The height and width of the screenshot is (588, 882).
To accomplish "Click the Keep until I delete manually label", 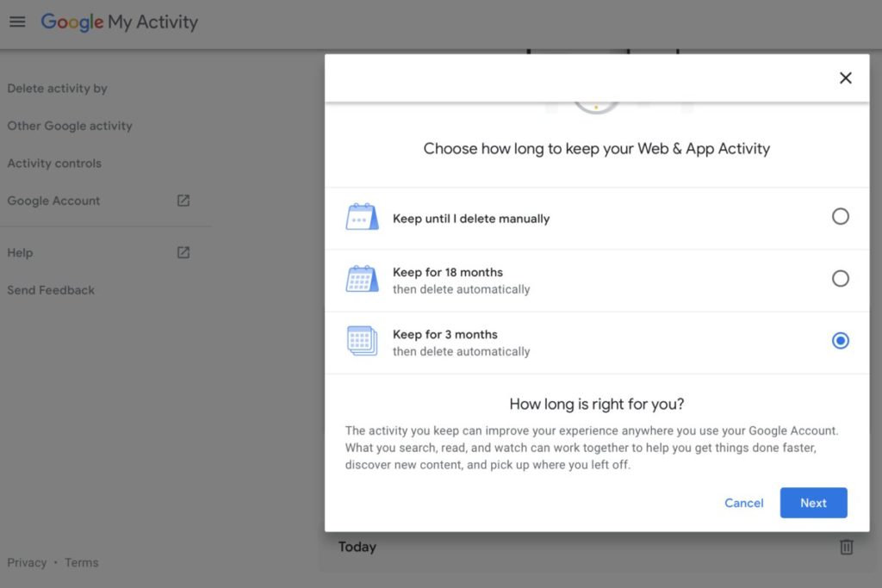I will point(471,219).
